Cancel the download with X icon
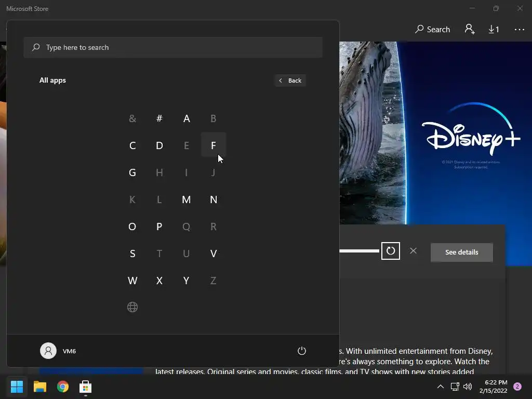This screenshot has height=399, width=532. pos(413,251)
